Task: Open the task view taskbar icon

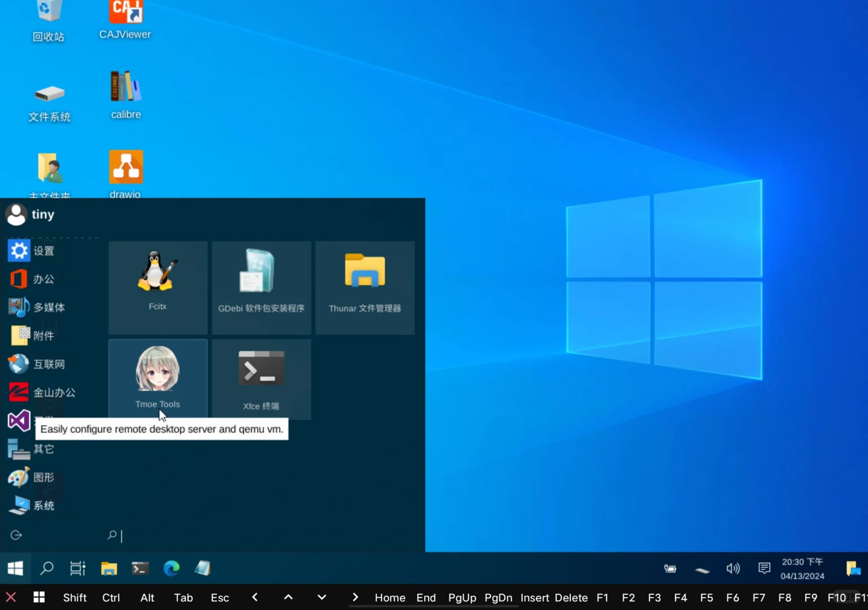Action: (78, 568)
